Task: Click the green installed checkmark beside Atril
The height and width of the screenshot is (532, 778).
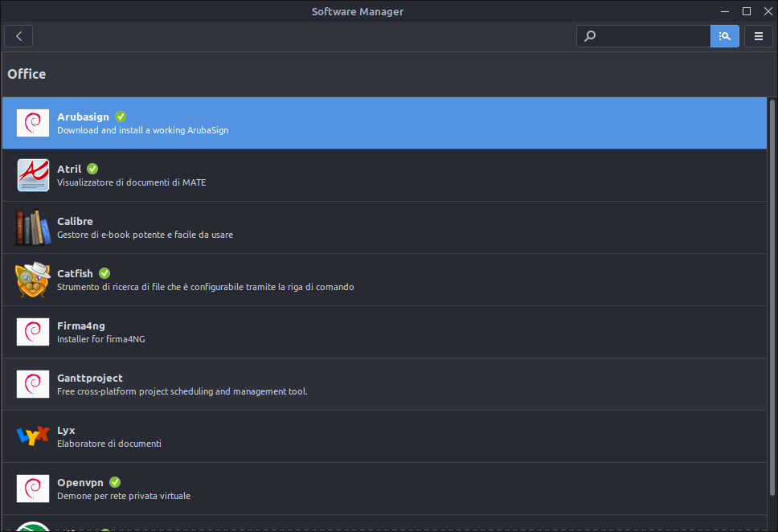Action: tap(92, 169)
